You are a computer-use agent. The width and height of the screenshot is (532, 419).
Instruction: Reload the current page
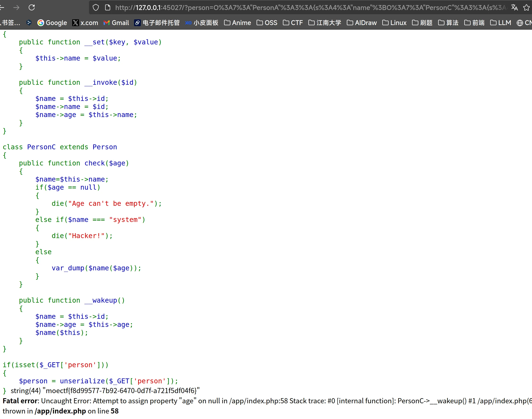coord(32,8)
